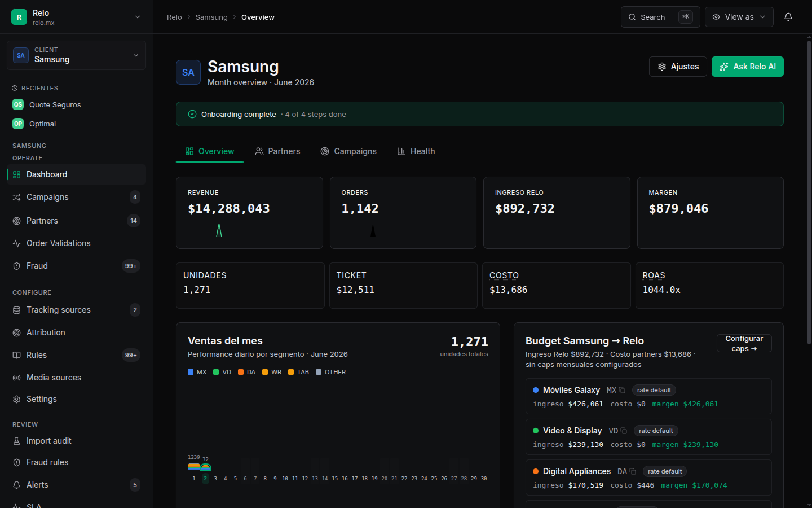The width and height of the screenshot is (812, 508).
Task: Open the Optimal recent client
Action: 76,124
